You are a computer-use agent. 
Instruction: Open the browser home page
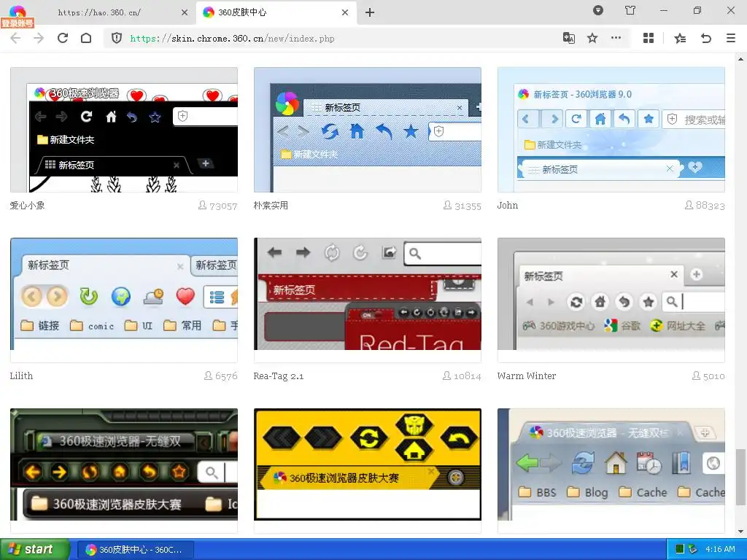point(86,38)
